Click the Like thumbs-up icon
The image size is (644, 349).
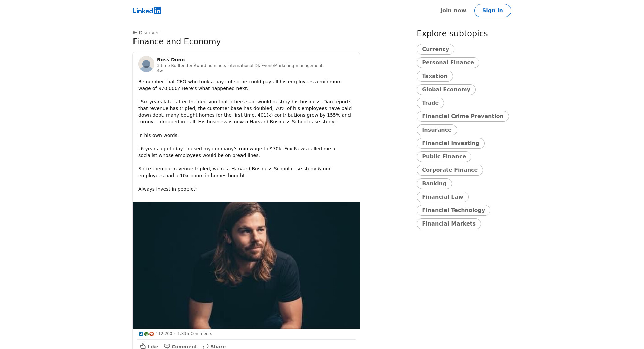tap(143, 346)
